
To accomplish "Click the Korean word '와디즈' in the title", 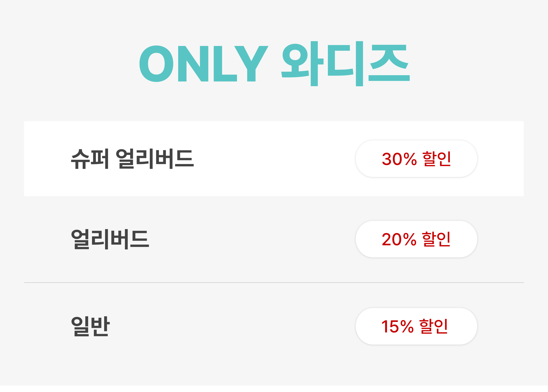I will pyautogui.click(x=345, y=64).
